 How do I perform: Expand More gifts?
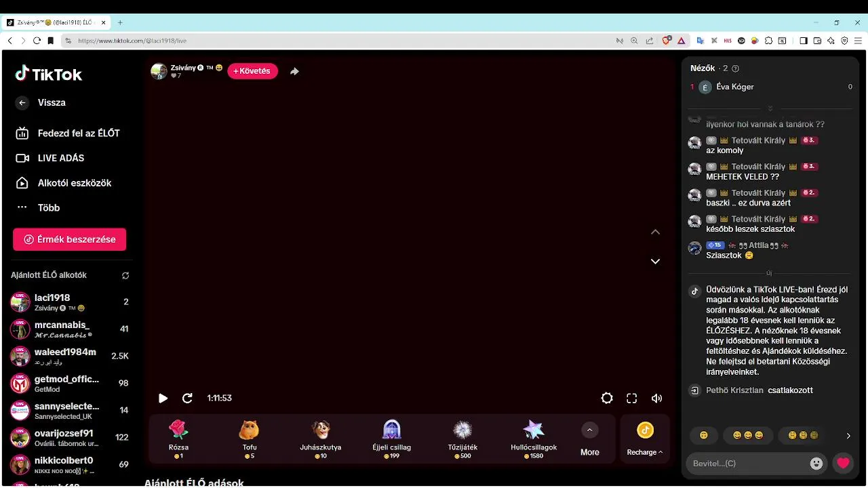(589, 439)
